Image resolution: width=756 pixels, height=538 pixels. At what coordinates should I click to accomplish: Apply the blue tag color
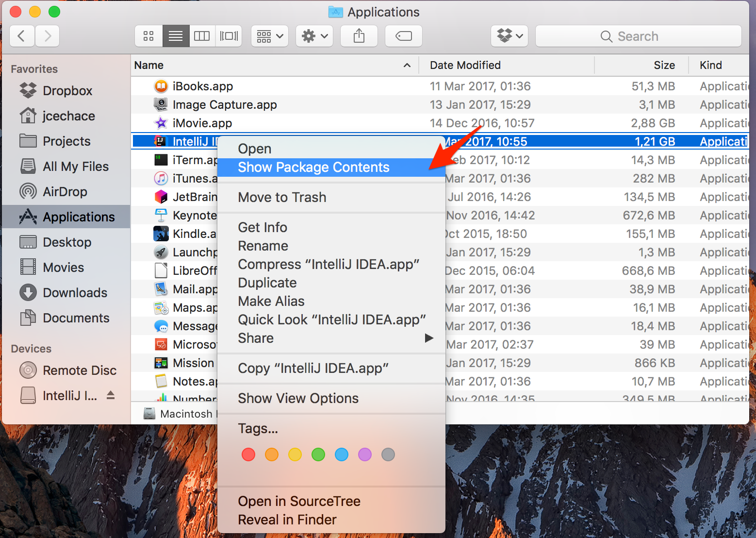click(342, 454)
